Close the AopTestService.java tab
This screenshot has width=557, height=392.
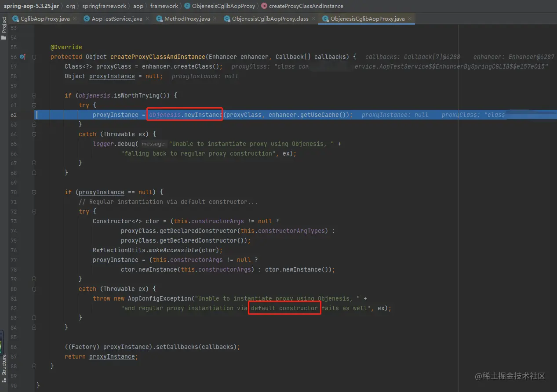(147, 18)
